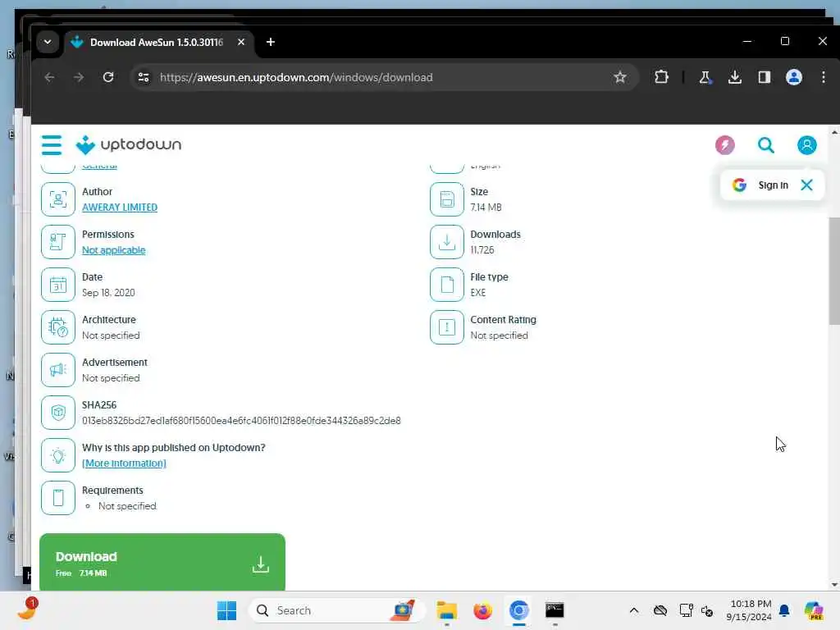This screenshot has width=840, height=630.
Task: Select the SHA256 hash text
Action: pos(241,421)
